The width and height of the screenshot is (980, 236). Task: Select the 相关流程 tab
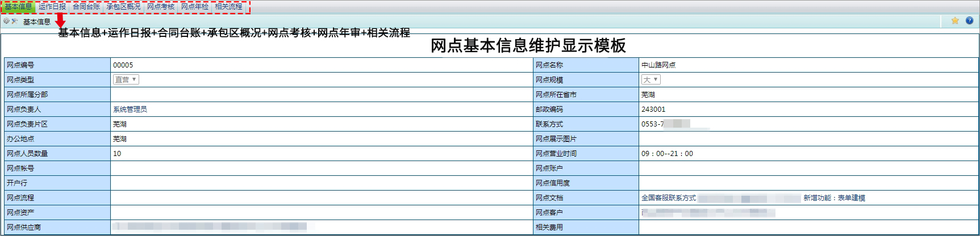coord(228,7)
